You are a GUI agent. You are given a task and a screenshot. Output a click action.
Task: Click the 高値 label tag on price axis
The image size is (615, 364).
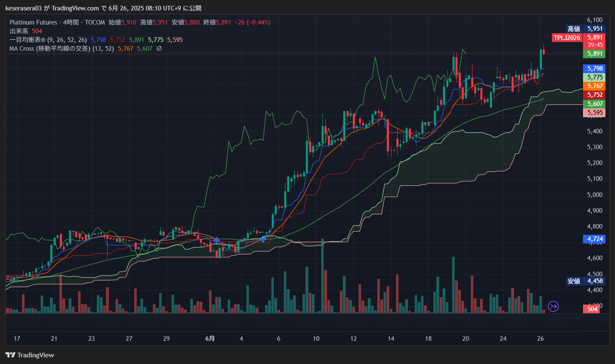tap(574, 28)
